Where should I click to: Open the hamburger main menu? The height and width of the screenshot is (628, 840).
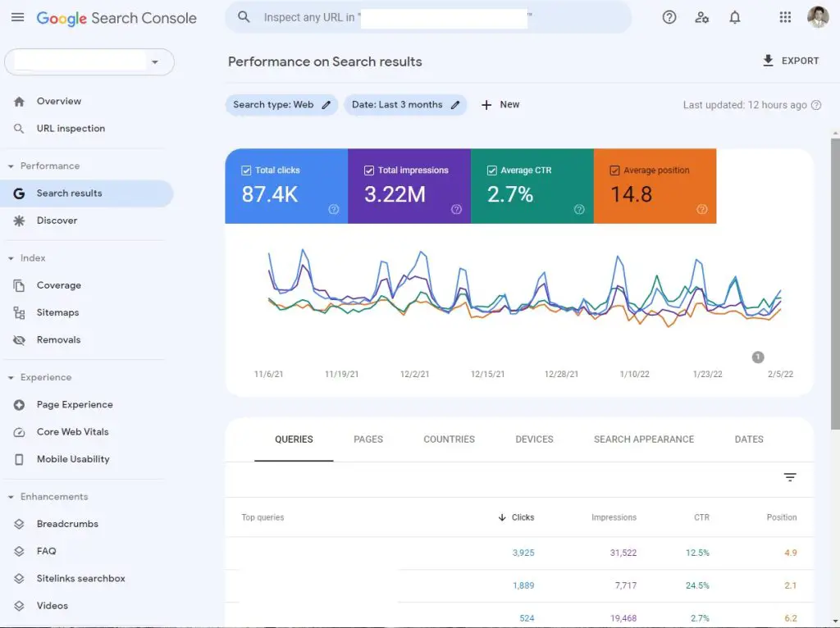pos(18,17)
